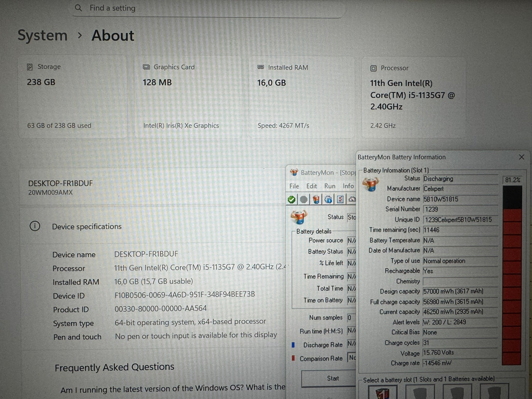Click the Device specifications info icon
Screen dimensions: 532x399
35,226
